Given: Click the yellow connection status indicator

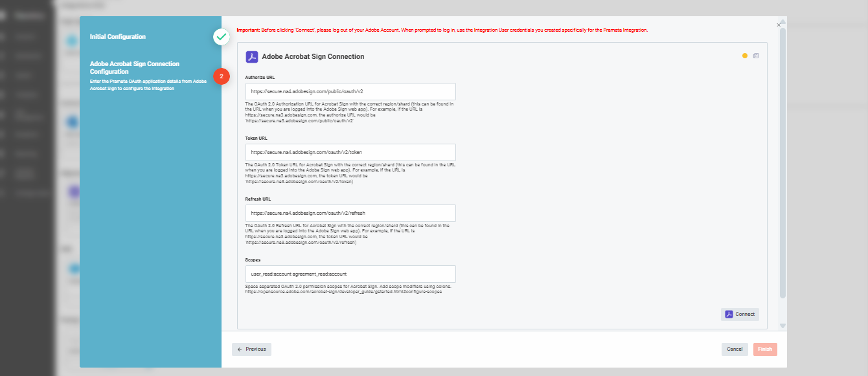Looking at the screenshot, I should [x=745, y=56].
